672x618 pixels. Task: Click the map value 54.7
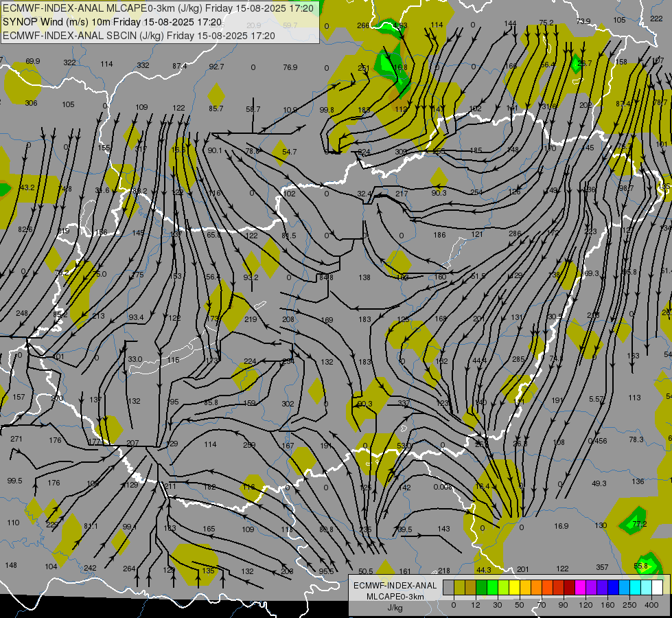point(289,152)
